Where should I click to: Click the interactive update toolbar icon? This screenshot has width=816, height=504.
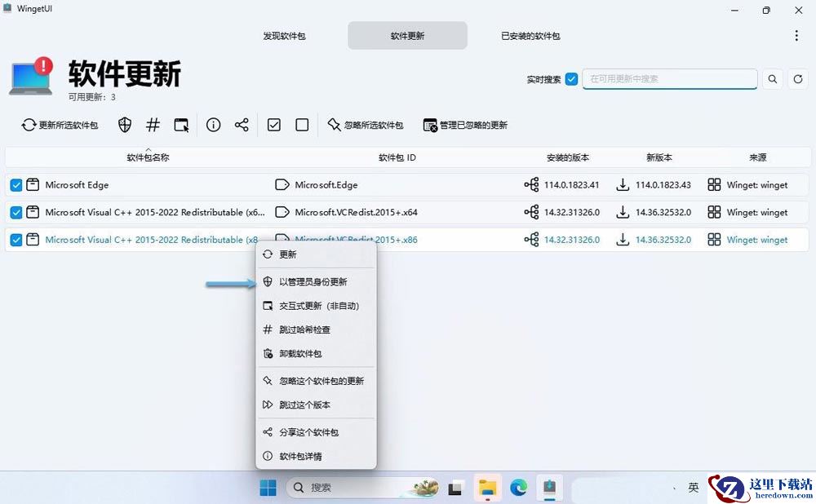[181, 125]
